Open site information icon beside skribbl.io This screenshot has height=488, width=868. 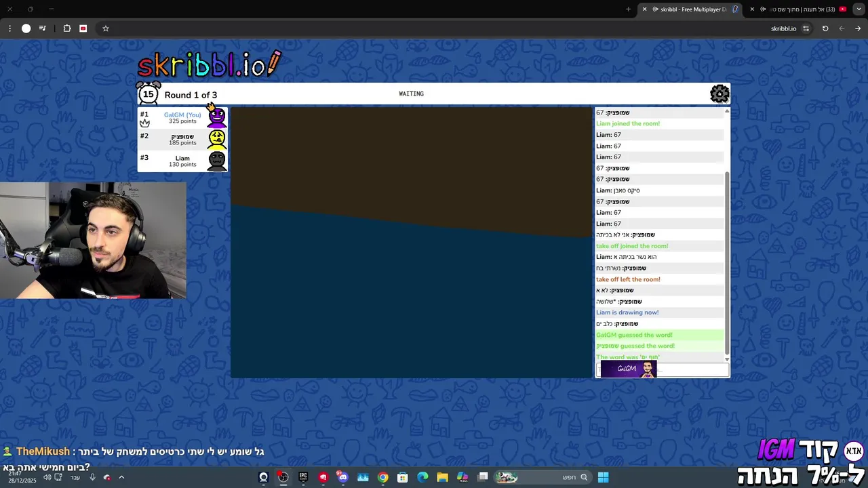806,28
